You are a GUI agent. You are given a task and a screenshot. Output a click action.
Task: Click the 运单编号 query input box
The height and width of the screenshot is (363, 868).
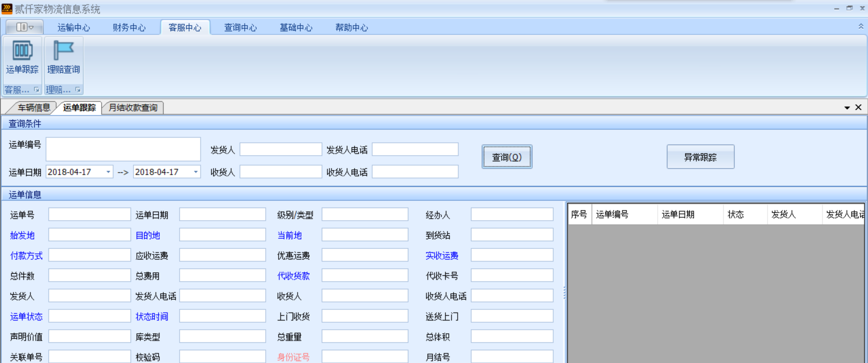[123, 149]
